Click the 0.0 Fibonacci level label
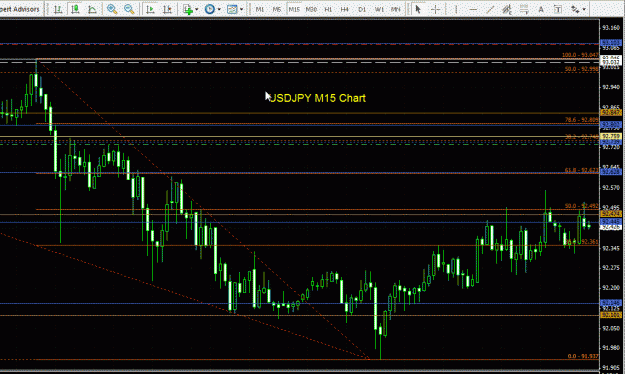This screenshot has width=625, height=374. pyautogui.click(x=583, y=356)
